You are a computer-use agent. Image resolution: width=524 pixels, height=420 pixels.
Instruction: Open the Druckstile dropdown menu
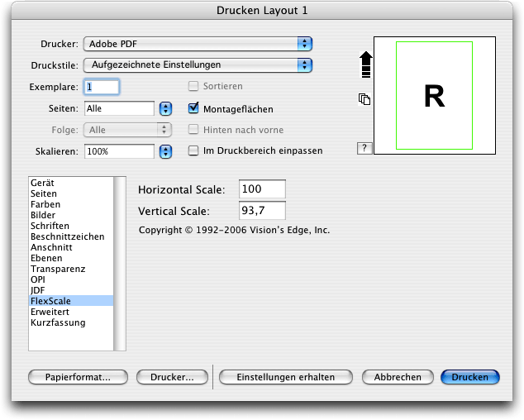coord(198,64)
